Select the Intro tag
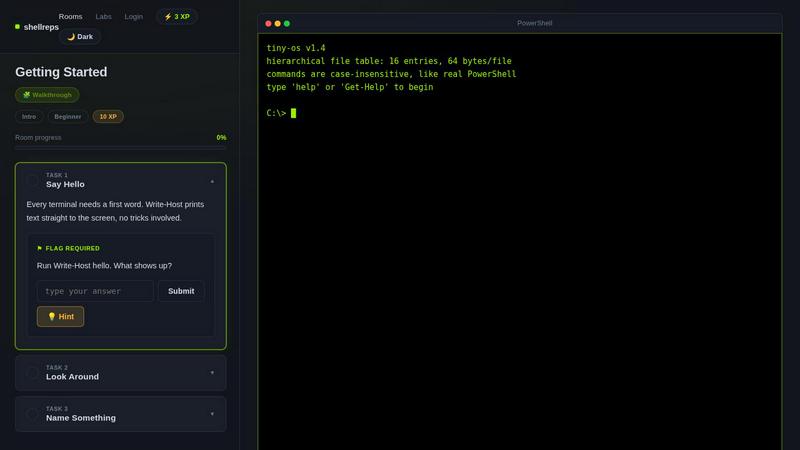 [29, 116]
